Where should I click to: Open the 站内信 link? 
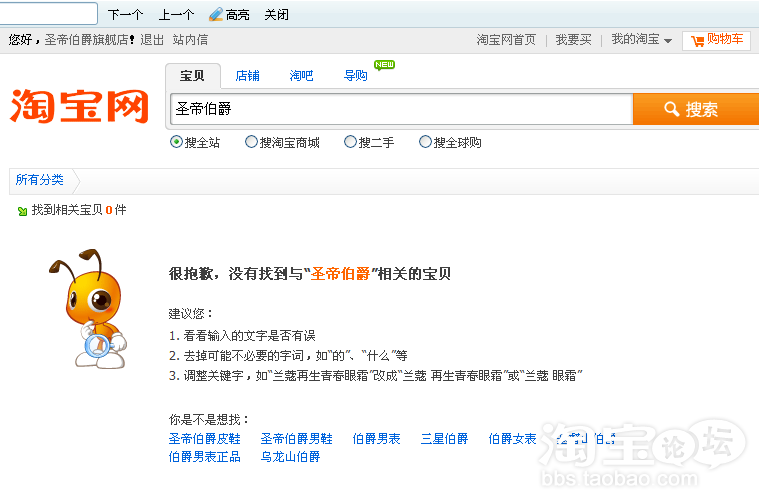[190, 40]
